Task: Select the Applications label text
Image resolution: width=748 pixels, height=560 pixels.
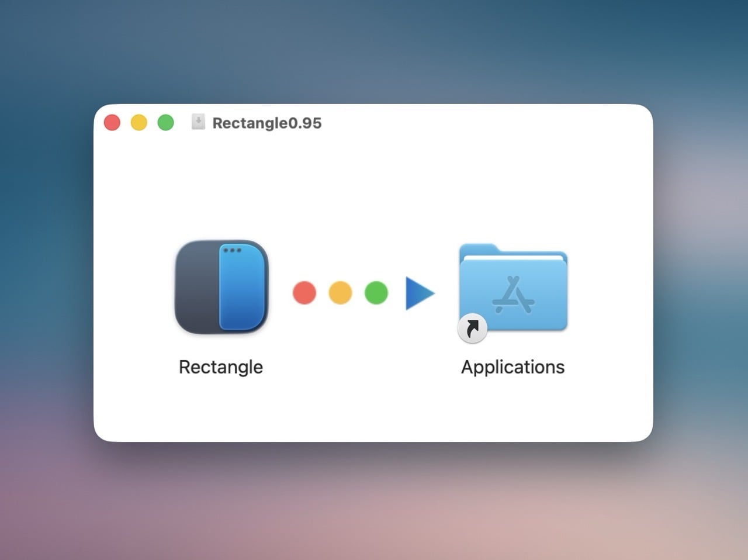Action: 512,367
